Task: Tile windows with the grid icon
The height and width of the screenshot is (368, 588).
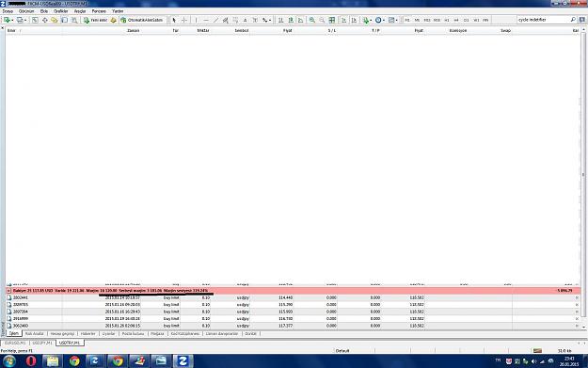Action: coord(332,20)
